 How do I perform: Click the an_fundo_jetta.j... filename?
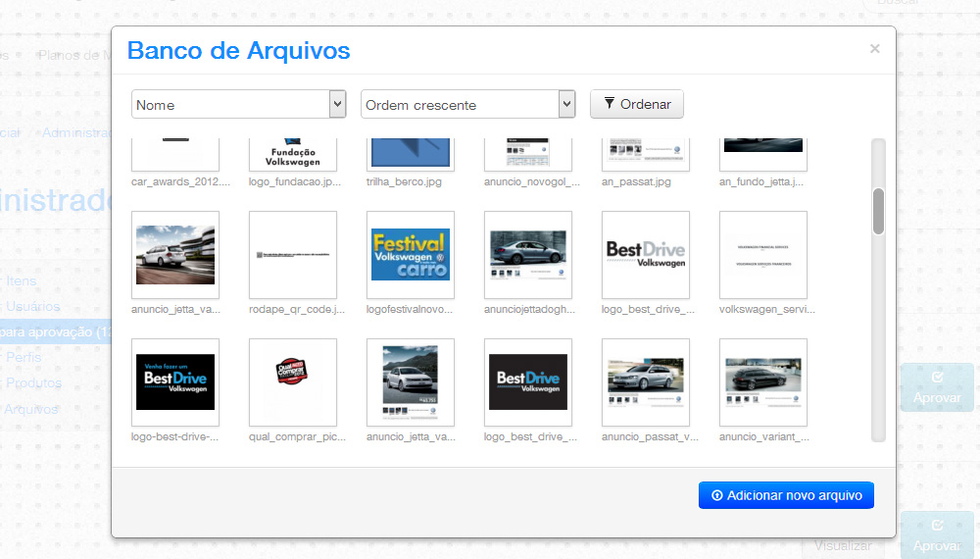click(761, 182)
